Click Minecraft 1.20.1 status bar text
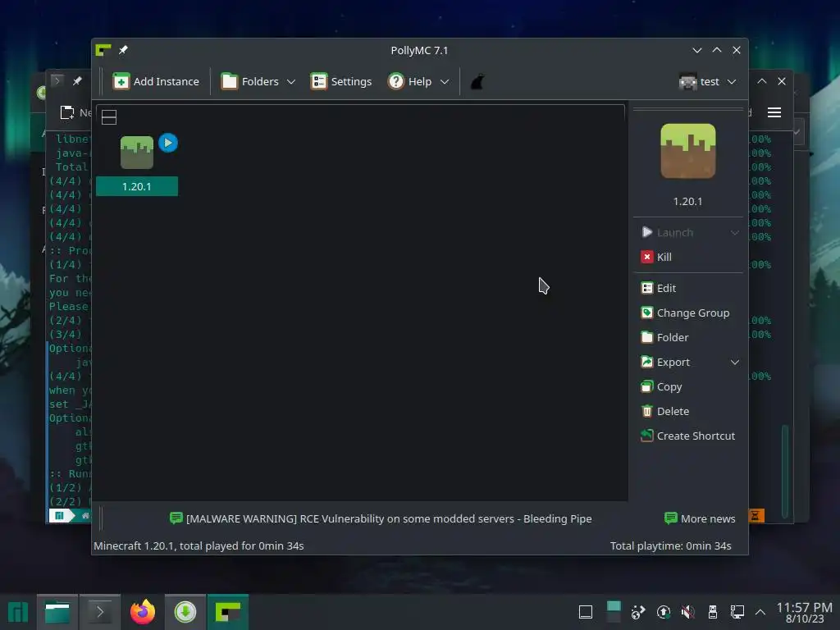This screenshot has height=630, width=840. point(199,546)
